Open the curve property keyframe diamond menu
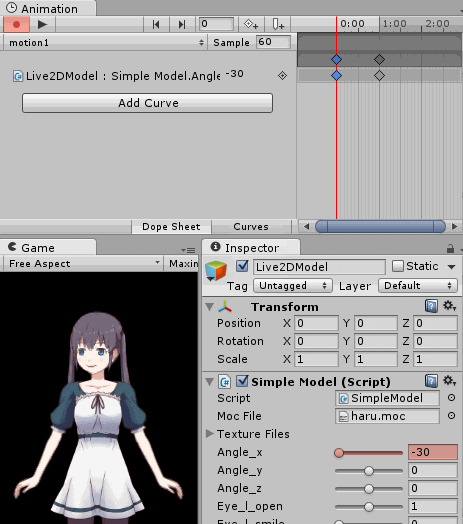Image resolution: width=463 pixels, height=524 pixels. [282, 76]
